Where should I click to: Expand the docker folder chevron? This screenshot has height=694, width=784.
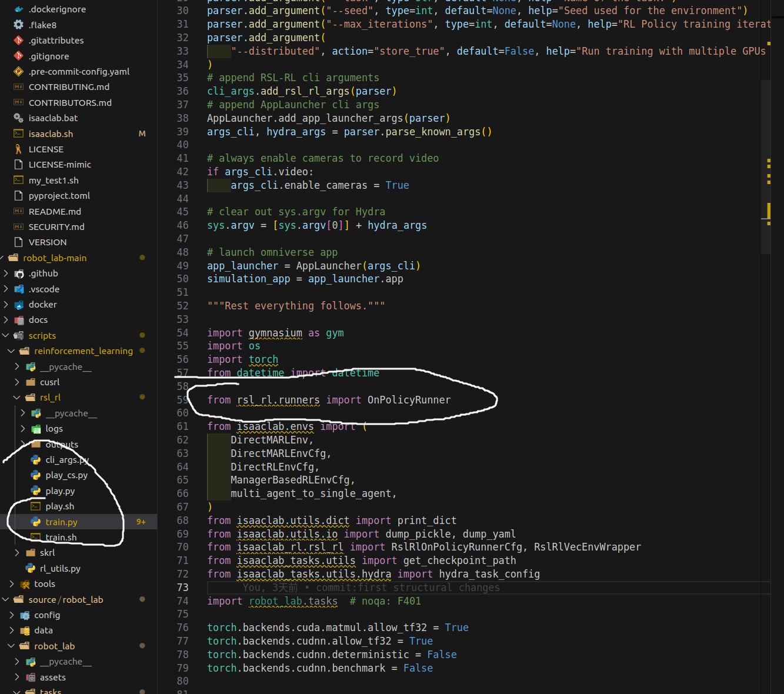pos(6,305)
